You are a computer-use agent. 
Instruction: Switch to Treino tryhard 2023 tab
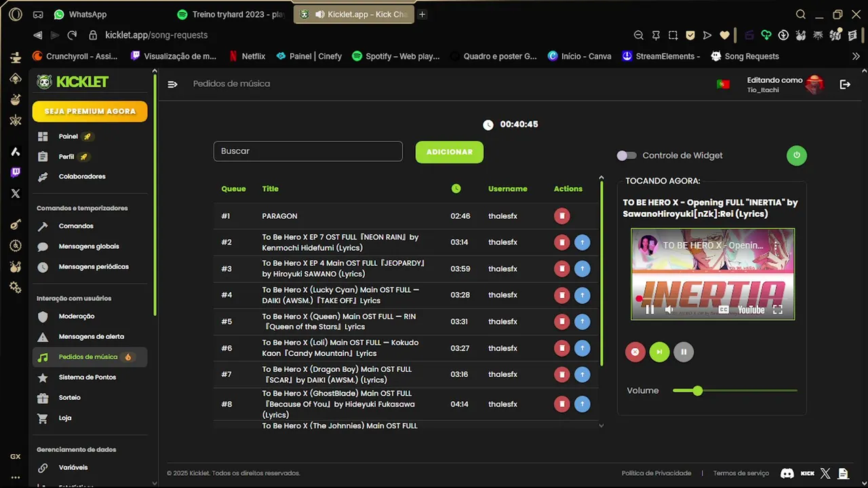pyautogui.click(x=231, y=14)
